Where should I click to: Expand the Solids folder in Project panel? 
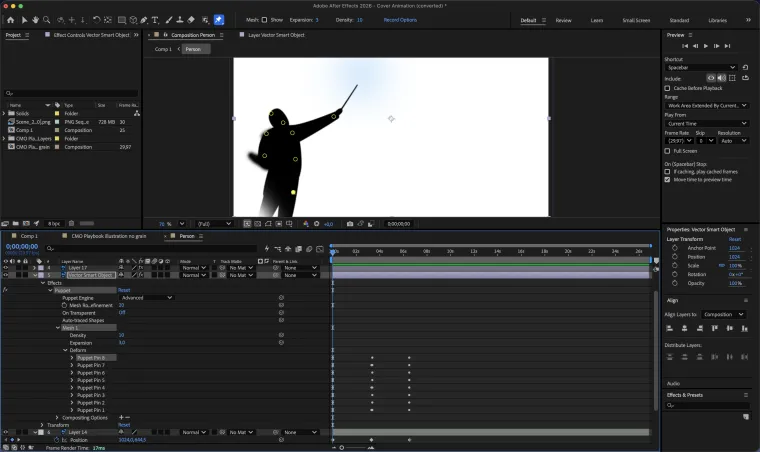click(x=4, y=113)
